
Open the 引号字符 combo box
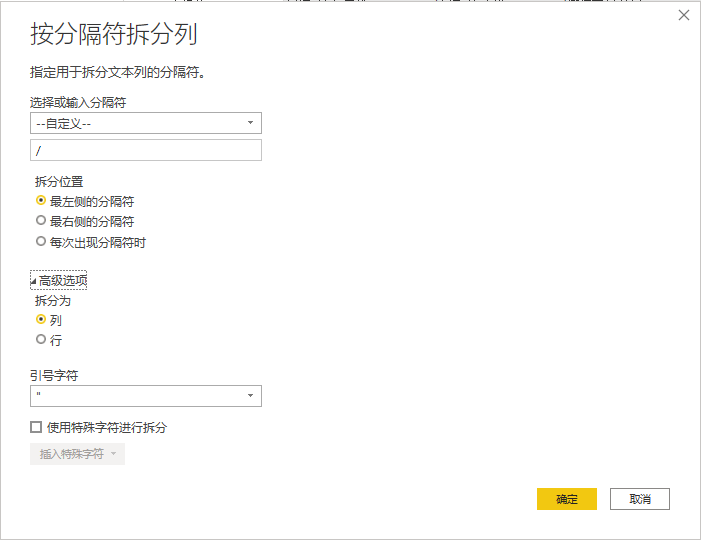tap(146, 396)
